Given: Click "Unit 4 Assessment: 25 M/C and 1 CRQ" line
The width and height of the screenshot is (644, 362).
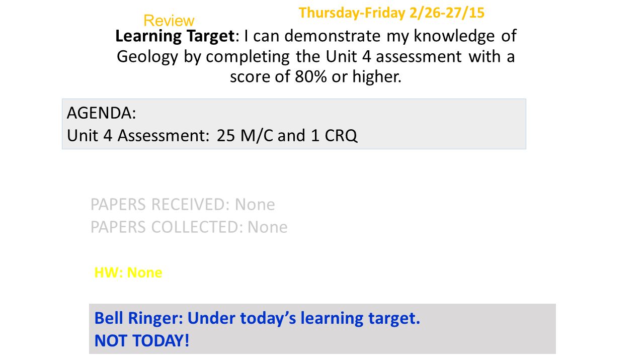Looking at the screenshot, I should click(212, 136).
